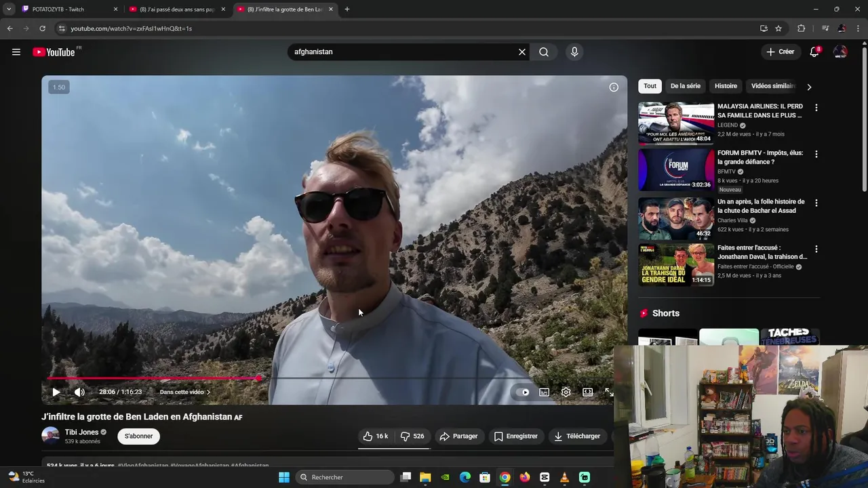Select the 'Tout' filter chip
Image resolution: width=868 pixels, height=488 pixels.
(x=650, y=86)
